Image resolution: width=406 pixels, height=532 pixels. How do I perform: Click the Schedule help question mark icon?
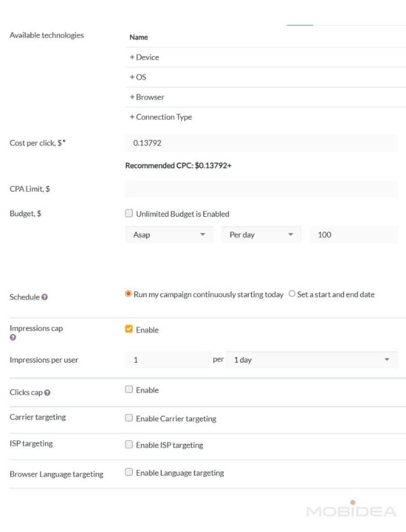[x=45, y=297]
